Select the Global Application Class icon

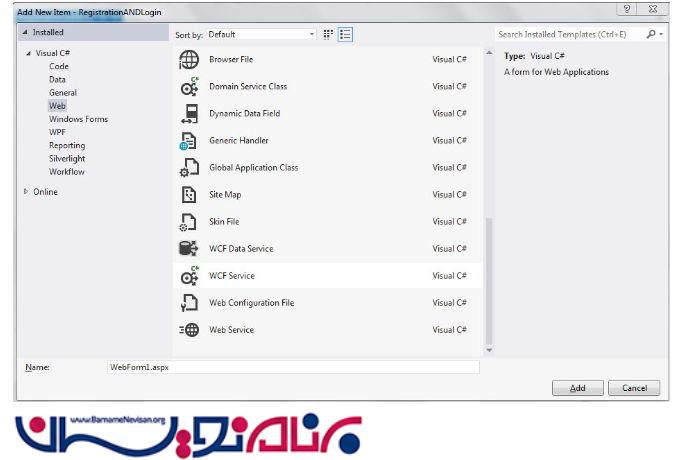(x=189, y=167)
